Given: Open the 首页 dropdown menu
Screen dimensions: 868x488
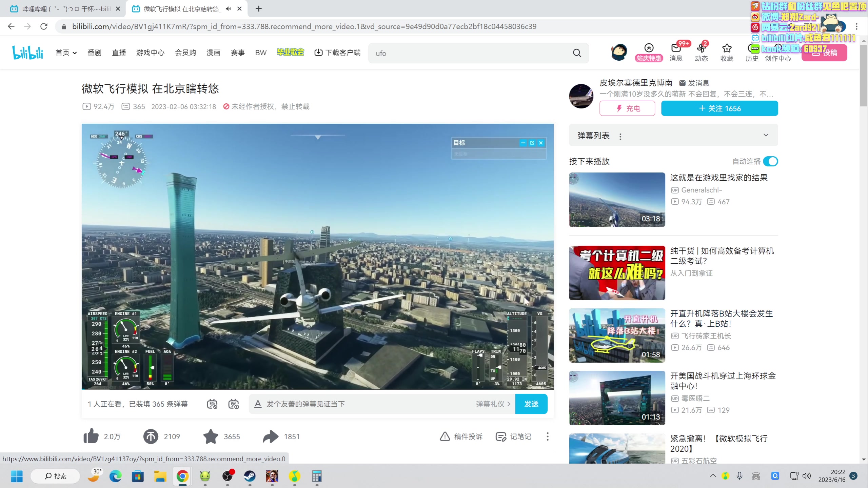Looking at the screenshot, I should (x=66, y=53).
